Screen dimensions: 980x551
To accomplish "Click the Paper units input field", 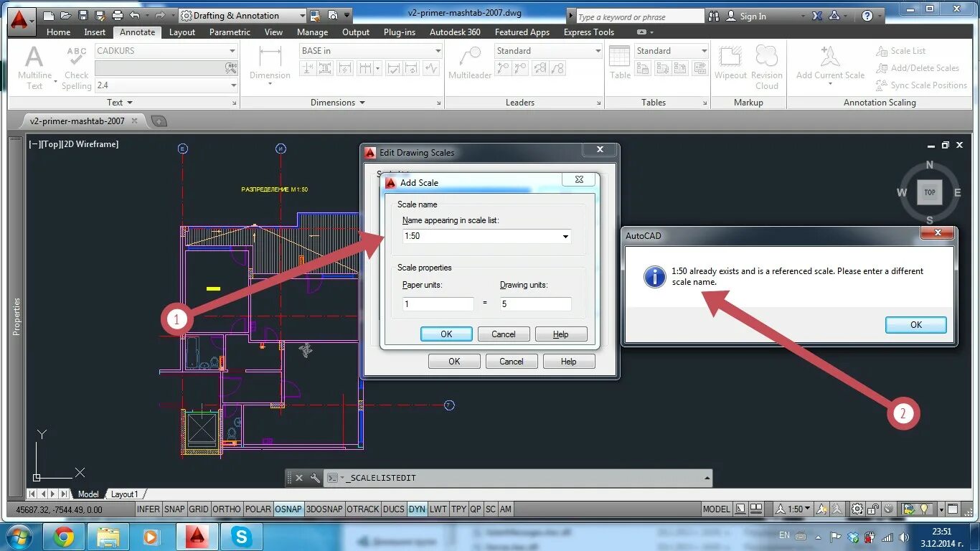I will (438, 304).
